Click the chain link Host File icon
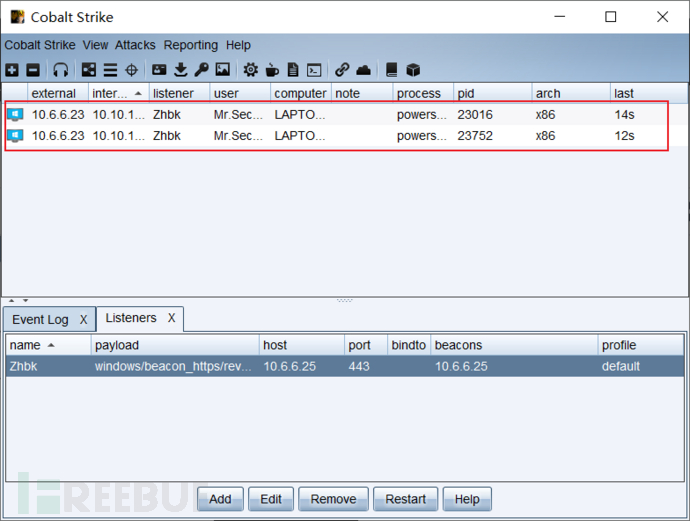 342,70
